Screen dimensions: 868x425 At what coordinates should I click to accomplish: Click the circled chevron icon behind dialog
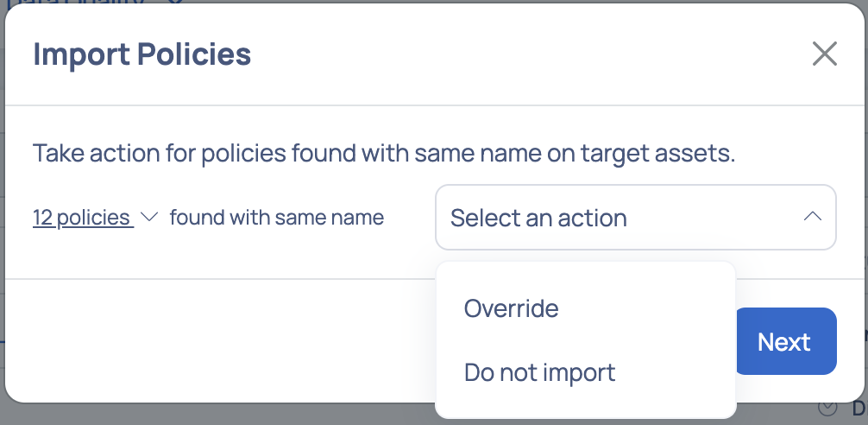[827, 409]
